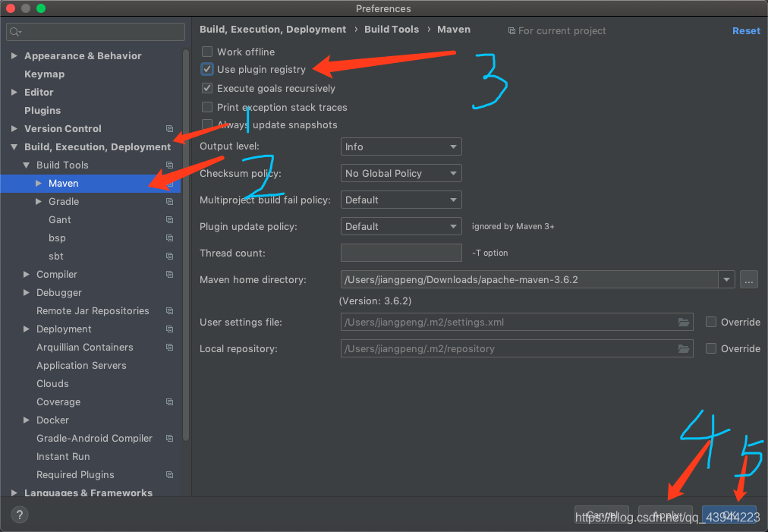Browse Maven home with ellipsis button
Screen dimensions: 768x532
749,280
